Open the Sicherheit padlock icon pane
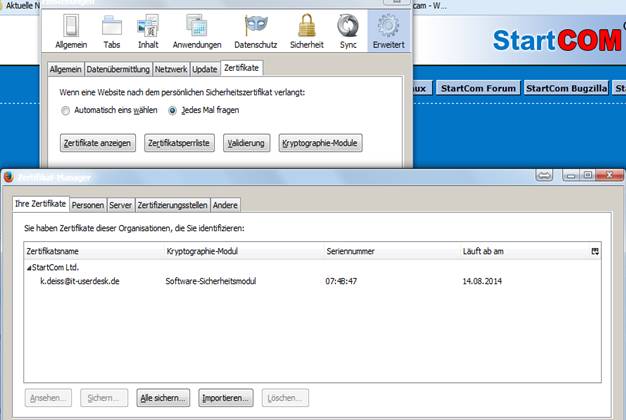 [307, 32]
